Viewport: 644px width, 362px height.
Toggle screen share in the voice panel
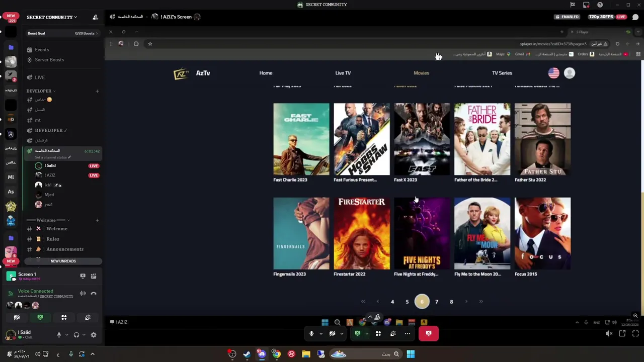[x=40, y=317]
